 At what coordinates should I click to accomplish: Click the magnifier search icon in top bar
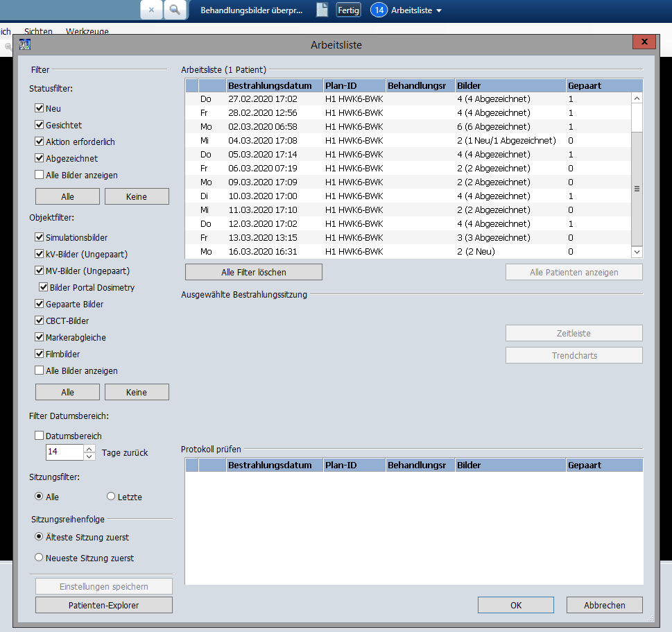175,10
